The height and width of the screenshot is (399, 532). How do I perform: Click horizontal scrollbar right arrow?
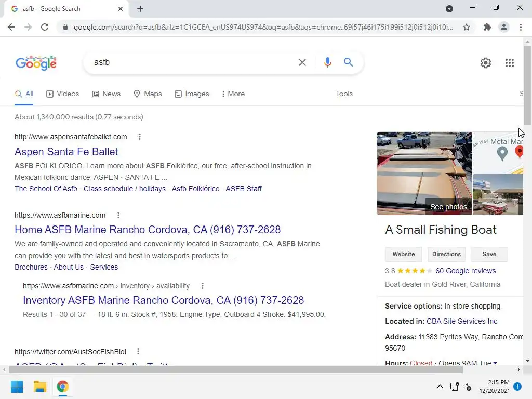tap(519, 369)
